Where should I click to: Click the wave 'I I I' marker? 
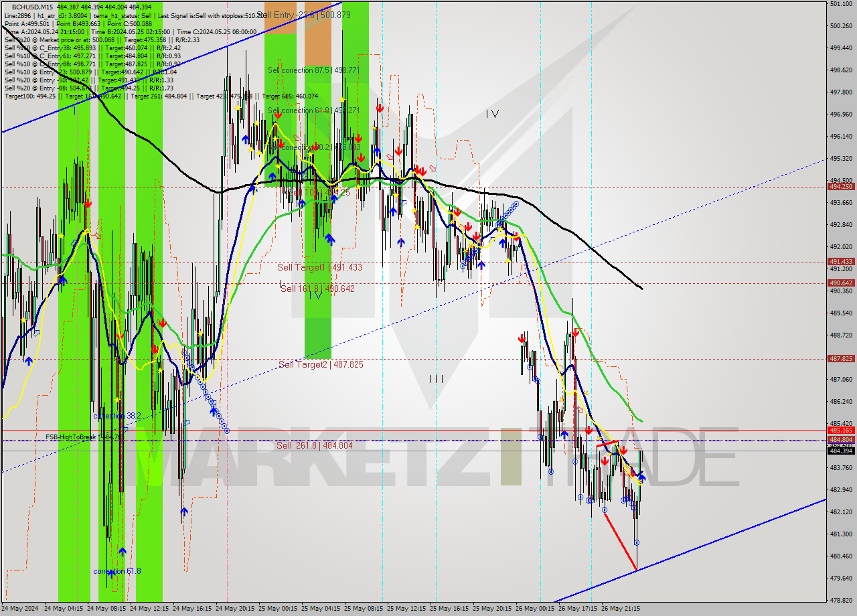[x=436, y=379]
